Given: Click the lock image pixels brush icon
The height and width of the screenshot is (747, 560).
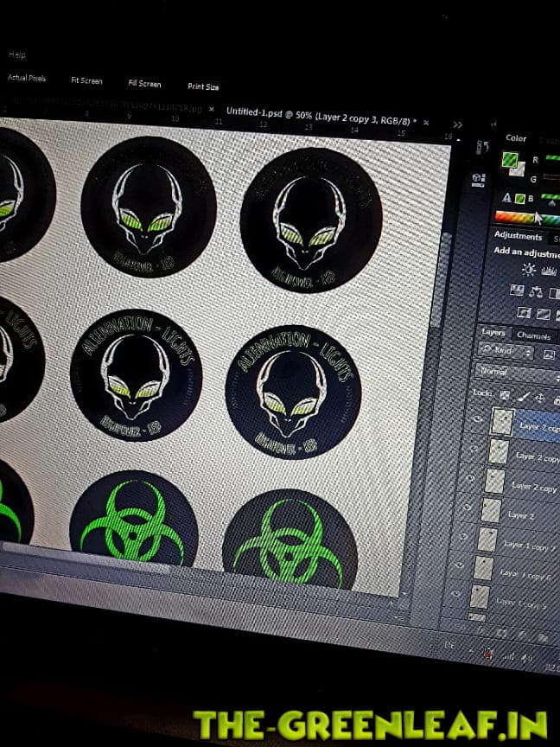Looking at the screenshot, I should pyautogui.click(x=522, y=397).
